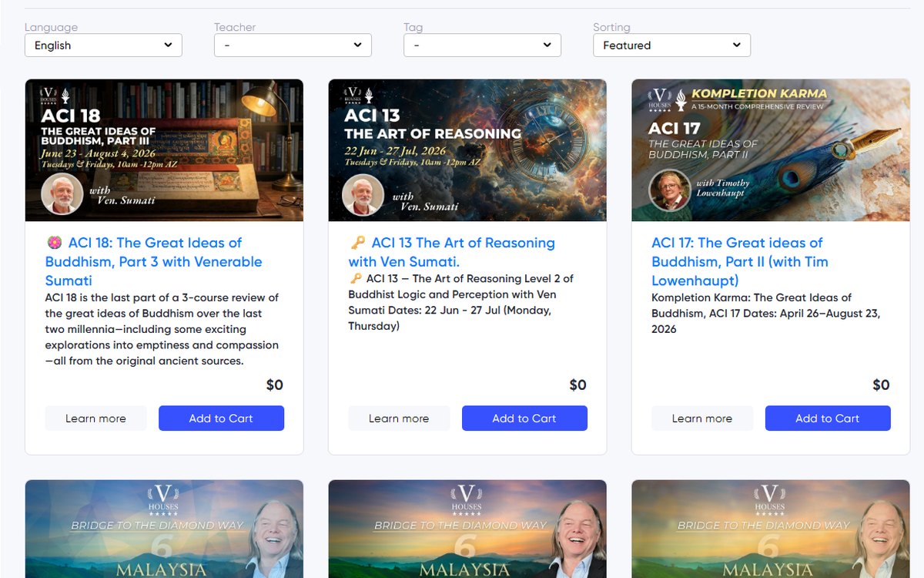Open last Bridge to the Diamond Way Malaysia card

[x=771, y=529]
